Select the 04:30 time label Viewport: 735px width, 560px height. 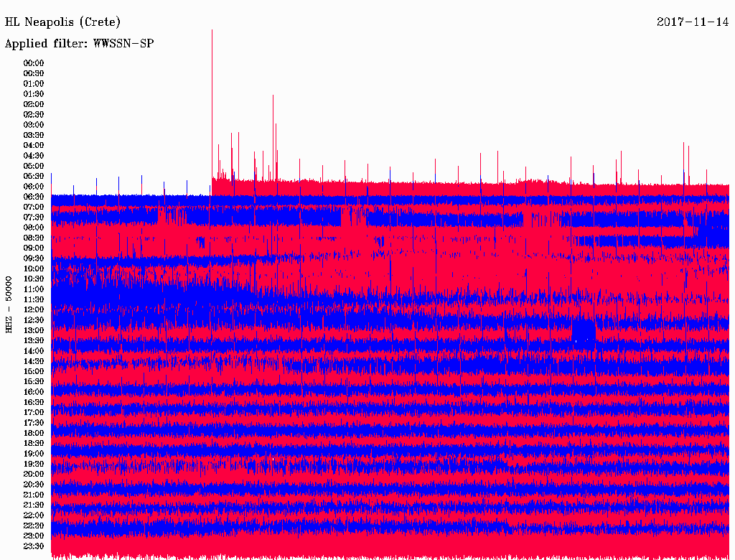pos(34,156)
